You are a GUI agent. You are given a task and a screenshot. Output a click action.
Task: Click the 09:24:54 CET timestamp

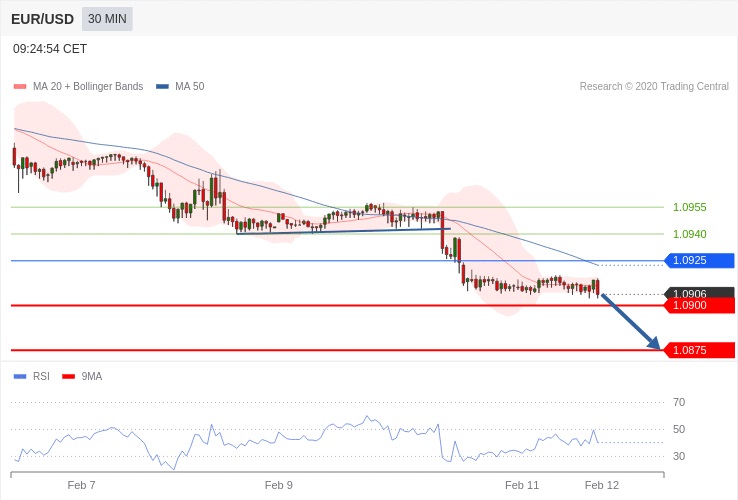click(50, 49)
